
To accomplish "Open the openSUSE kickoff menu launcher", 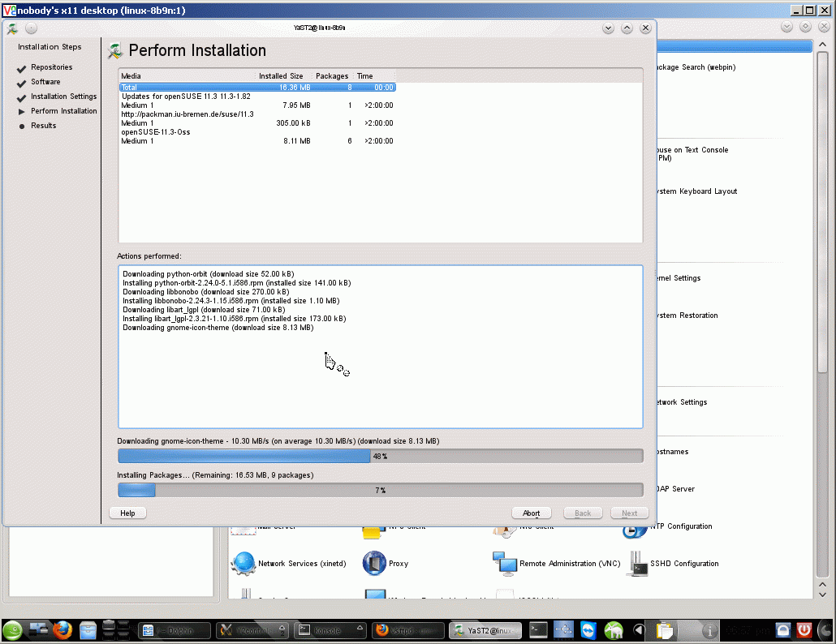I will 13,631.
